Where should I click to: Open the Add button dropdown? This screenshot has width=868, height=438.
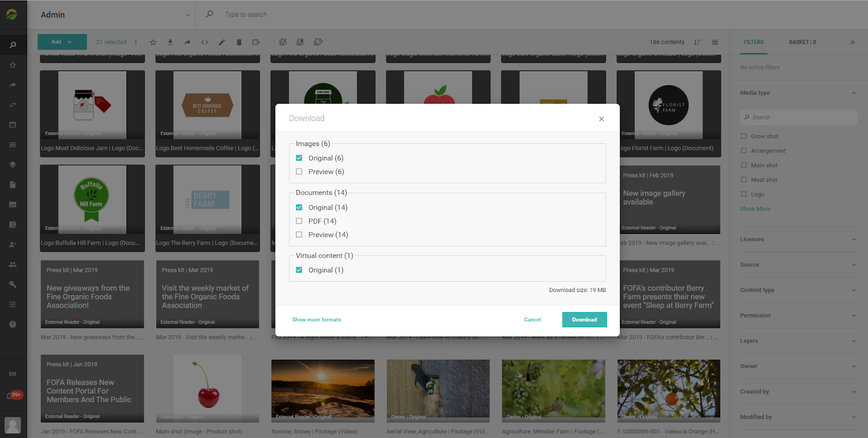pyautogui.click(x=62, y=42)
